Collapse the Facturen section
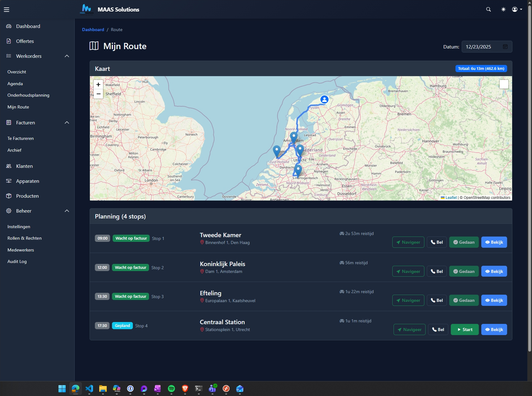This screenshot has height=396, width=532. pyautogui.click(x=67, y=122)
